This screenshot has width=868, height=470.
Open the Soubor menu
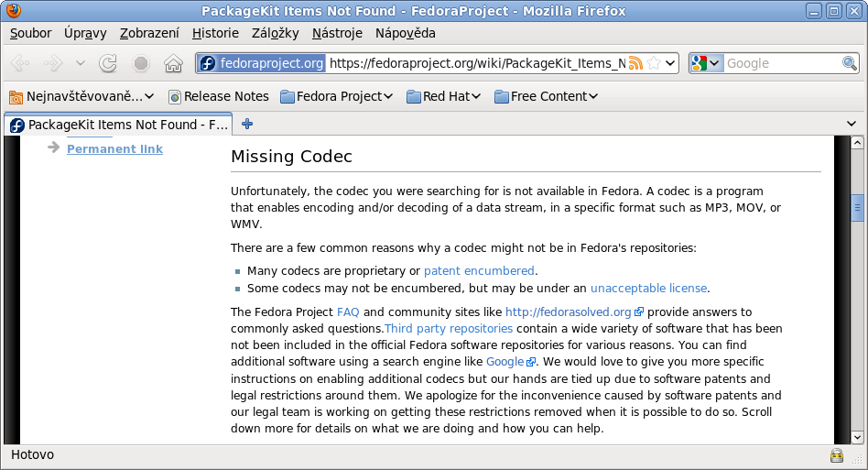click(30, 33)
